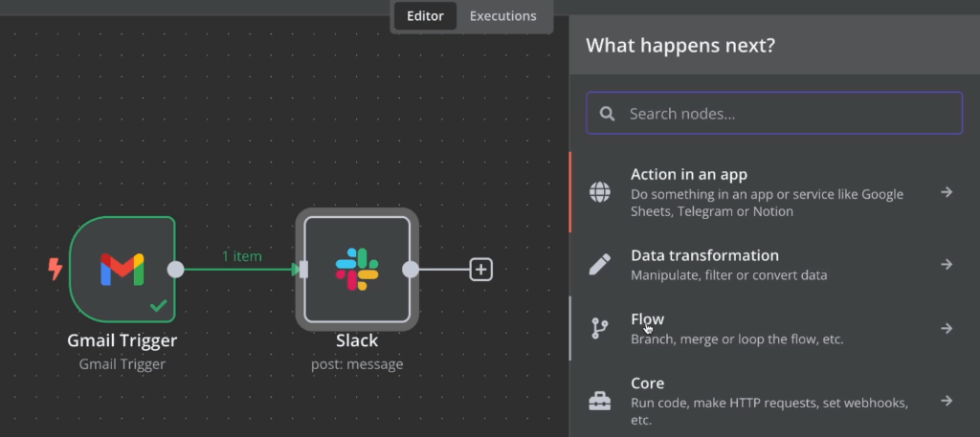The image size is (980, 437).
Task: Expand the Data transformation category arrow
Action: click(x=946, y=265)
